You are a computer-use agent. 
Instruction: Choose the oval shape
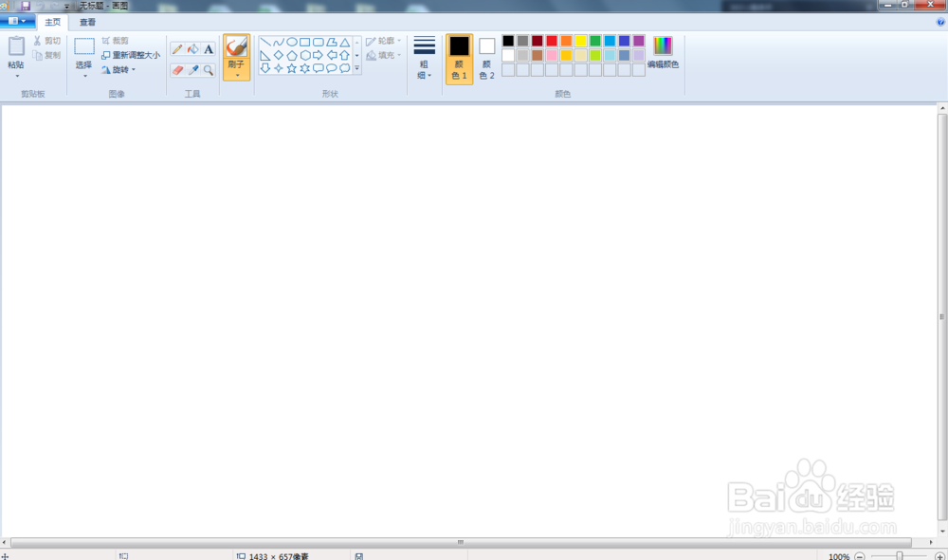pyautogui.click(x=291, y=43)
